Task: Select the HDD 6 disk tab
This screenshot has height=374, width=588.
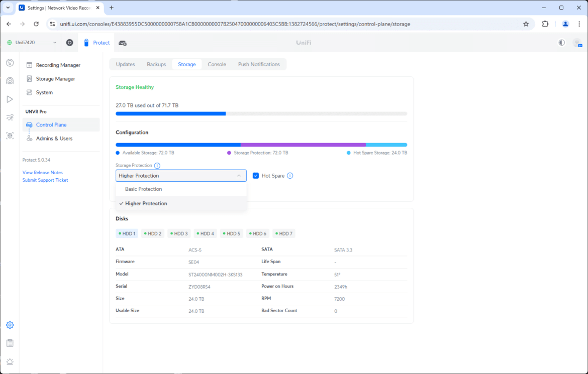Action: coord(258,233)
